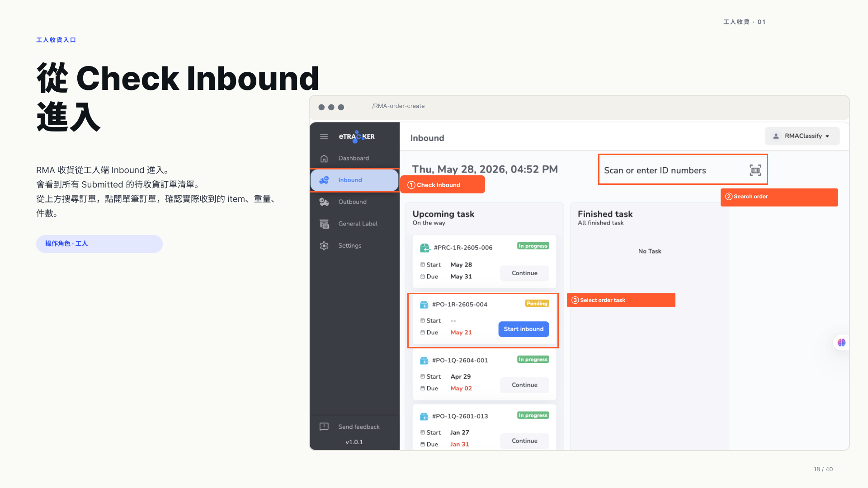
Task: Click the due date May 31
Action: coord(461,277)
